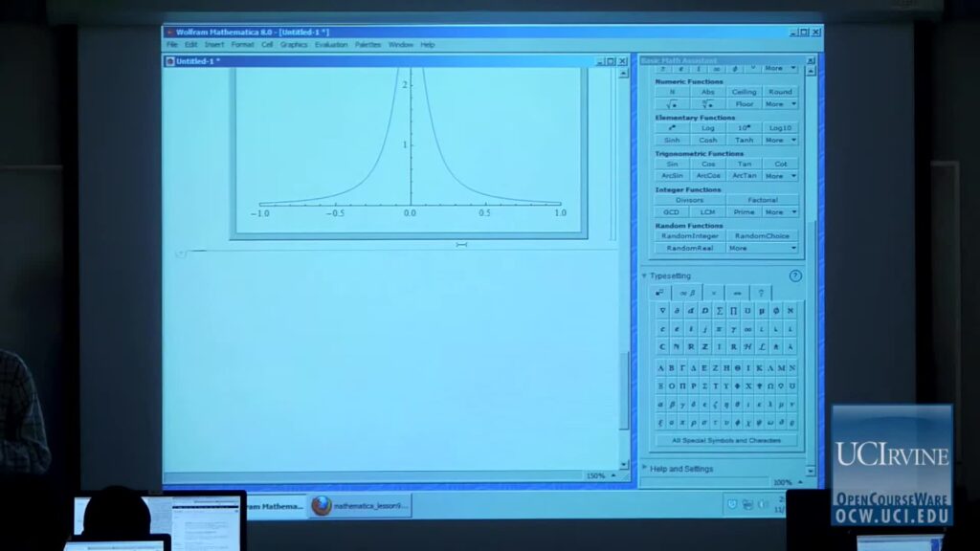The height and width of the screenshot is (551, 980).
Task: Open the Typesetting help question icon
Action: [795, 275]
